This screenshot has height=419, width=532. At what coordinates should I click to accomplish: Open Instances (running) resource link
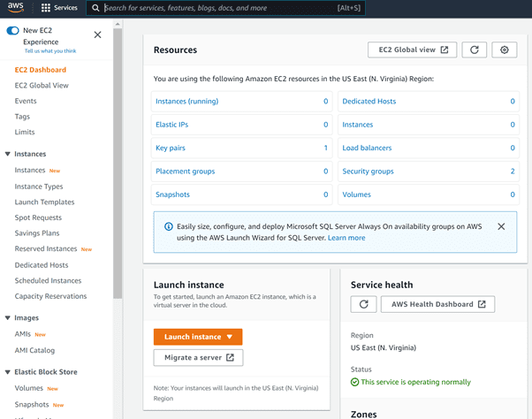[x=187, y=102]
